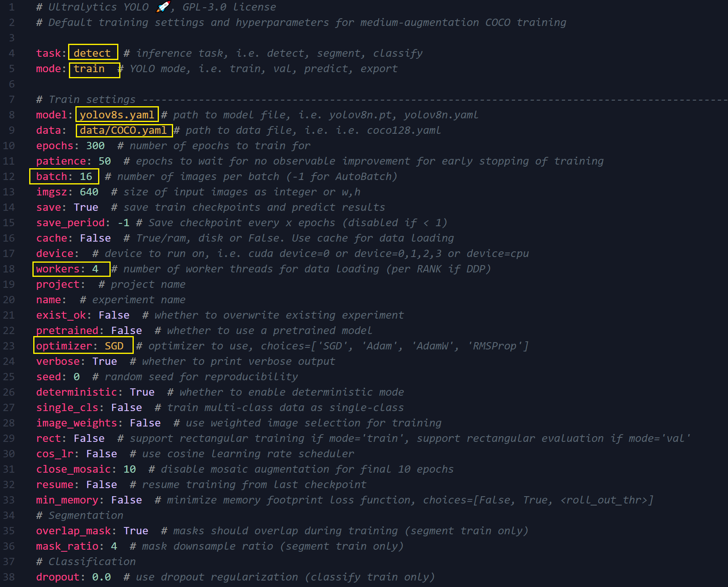Click line number 12 in the gutter
Image resolution: width=728 pixels, height=587 pixels.
point(9,176)
